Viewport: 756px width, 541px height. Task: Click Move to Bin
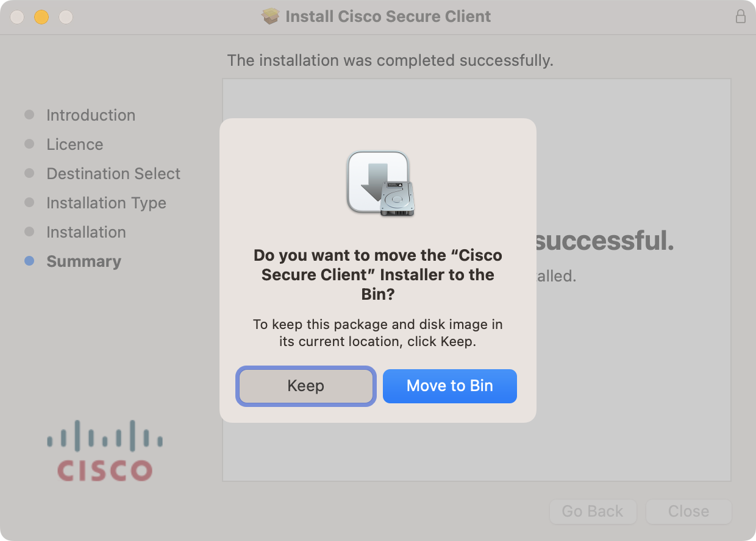(x=449, y=386)
